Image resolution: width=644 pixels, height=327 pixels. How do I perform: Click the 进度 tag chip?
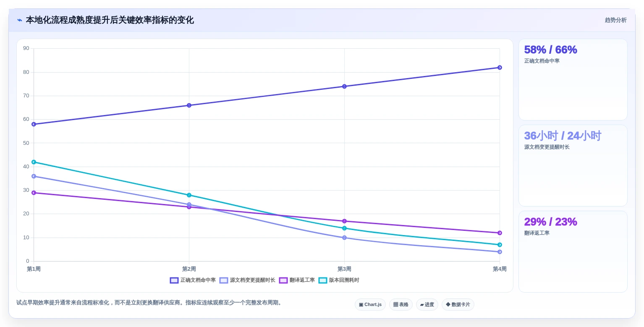(427, 305)
